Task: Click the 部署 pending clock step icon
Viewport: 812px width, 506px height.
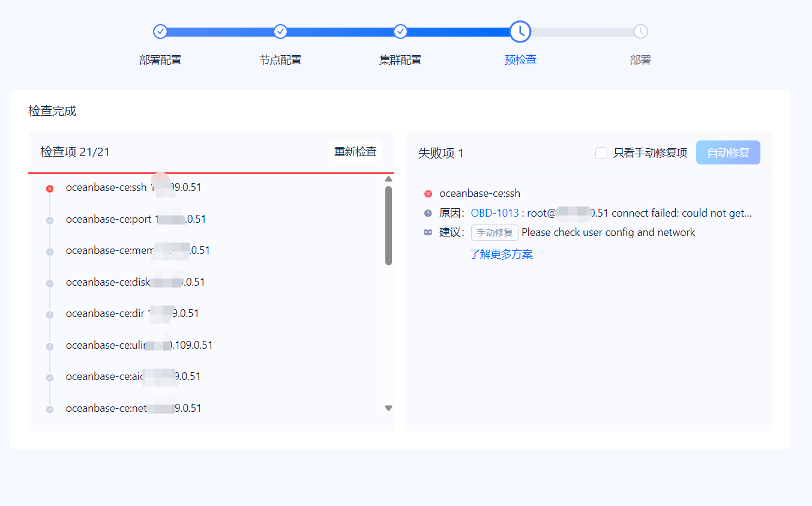Action: tap(640, 31)
